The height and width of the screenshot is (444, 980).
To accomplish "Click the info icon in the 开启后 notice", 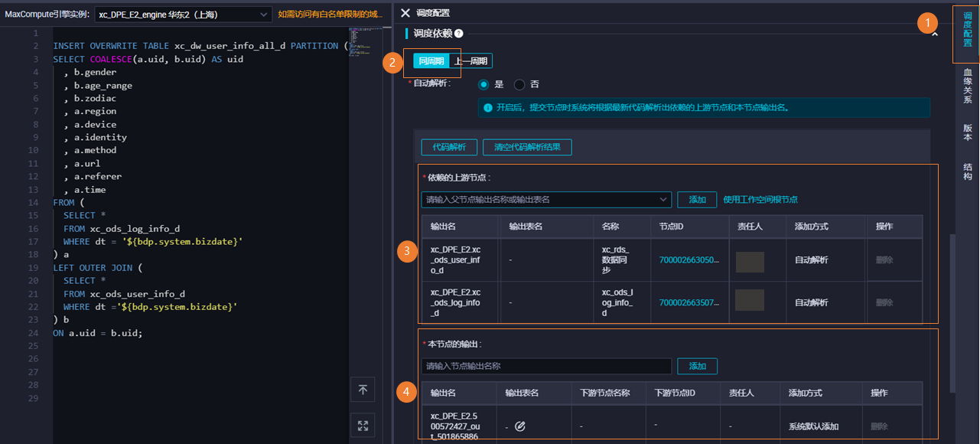I will click(x=487, y=108).
